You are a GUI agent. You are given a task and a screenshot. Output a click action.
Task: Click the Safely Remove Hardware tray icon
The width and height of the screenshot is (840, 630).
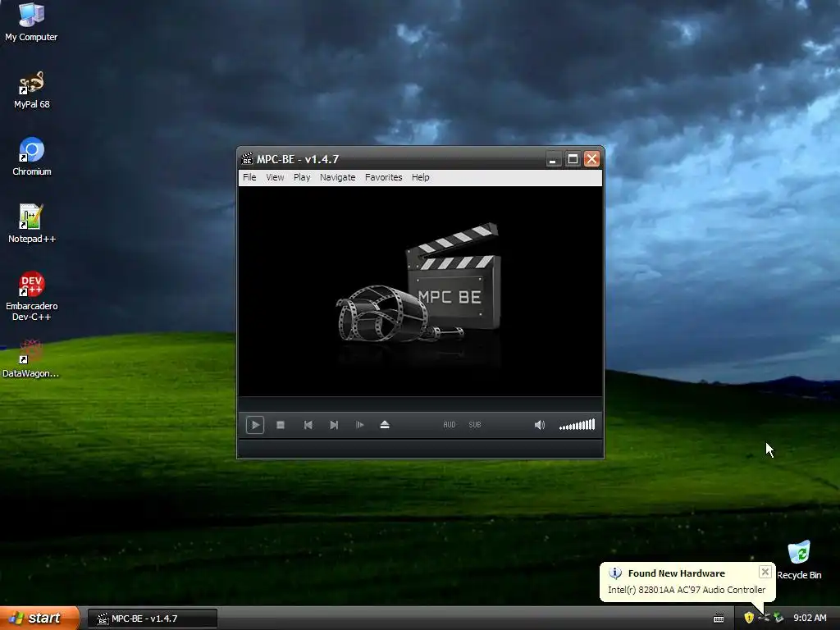778,619
